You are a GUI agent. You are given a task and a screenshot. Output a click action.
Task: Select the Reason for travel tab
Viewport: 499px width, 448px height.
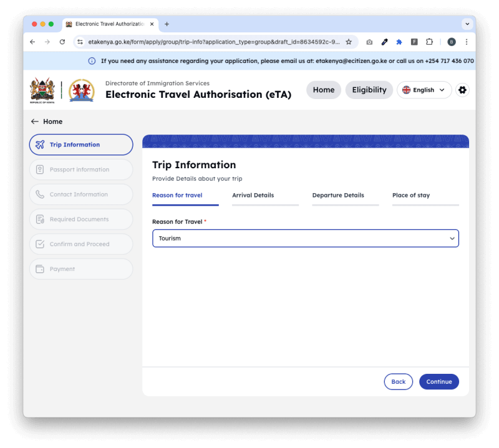[x=185, y=198]
